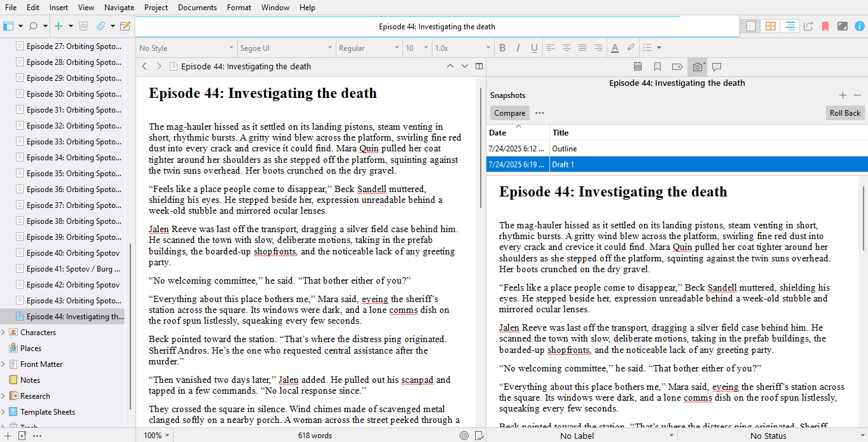Open the Documents menu
The height and width of the screenshot is (442, 868).
196,8
